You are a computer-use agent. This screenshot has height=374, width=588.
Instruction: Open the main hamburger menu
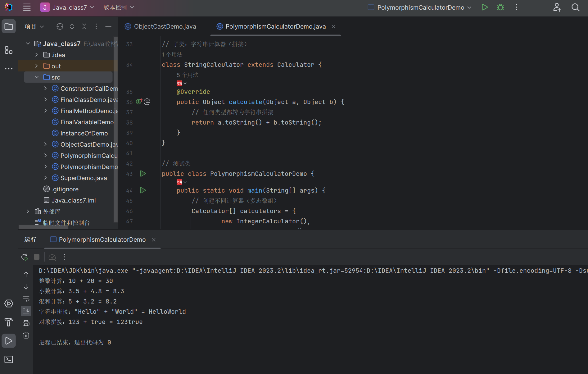click(x=27, y=7)
